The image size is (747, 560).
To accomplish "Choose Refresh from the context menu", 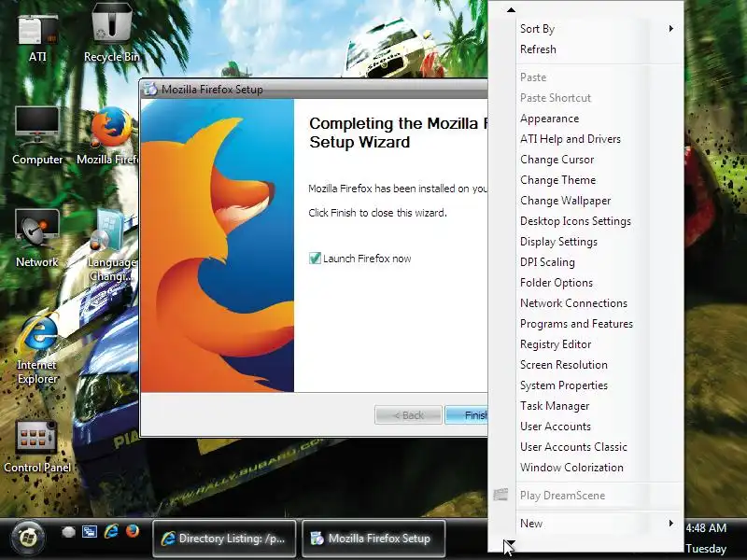I will [585, 49].
